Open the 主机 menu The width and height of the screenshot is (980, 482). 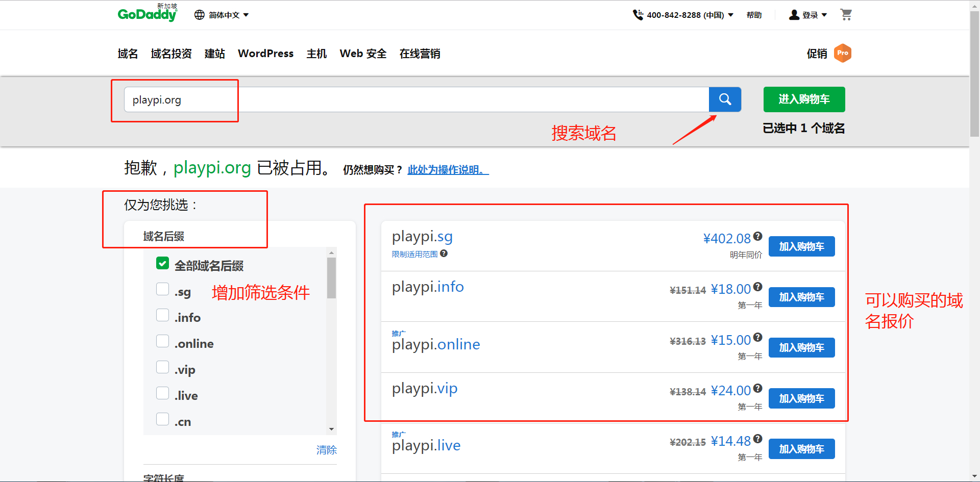(316, 54)
